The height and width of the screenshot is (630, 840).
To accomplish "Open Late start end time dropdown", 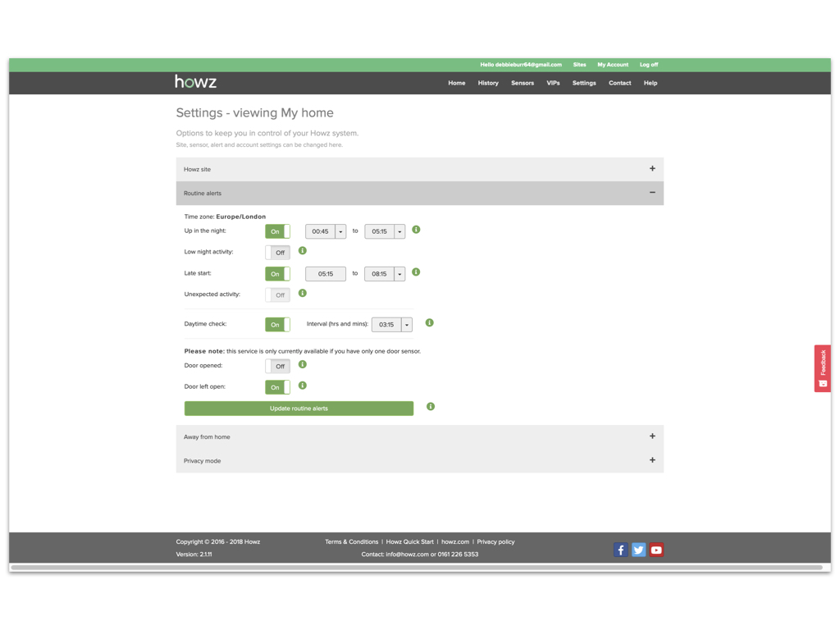I will click(x=399, y=274).
